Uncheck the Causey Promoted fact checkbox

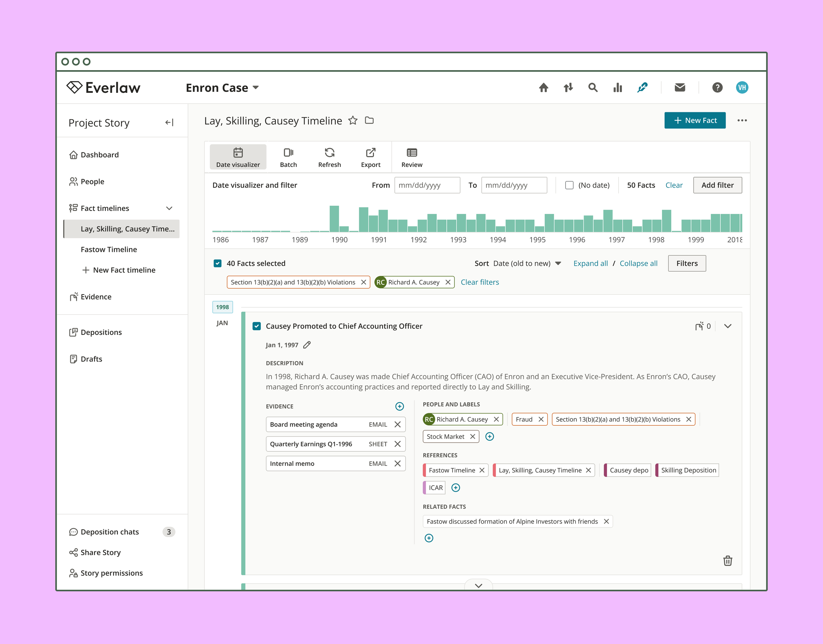(257, 326)
